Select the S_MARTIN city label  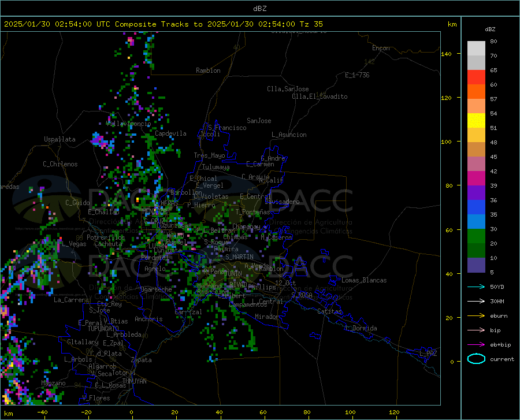(239, 257)
